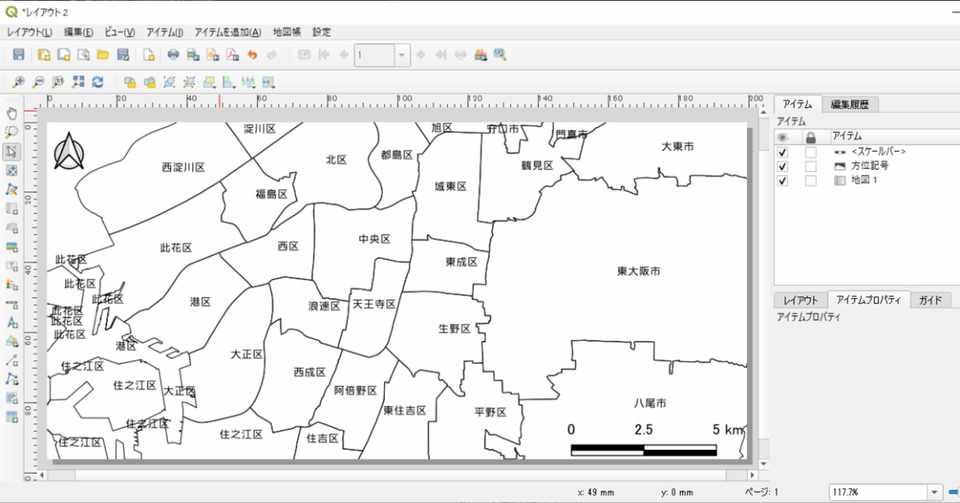
Task: Toggle visibility of the スケールバー item
Action: pos(782,152)
